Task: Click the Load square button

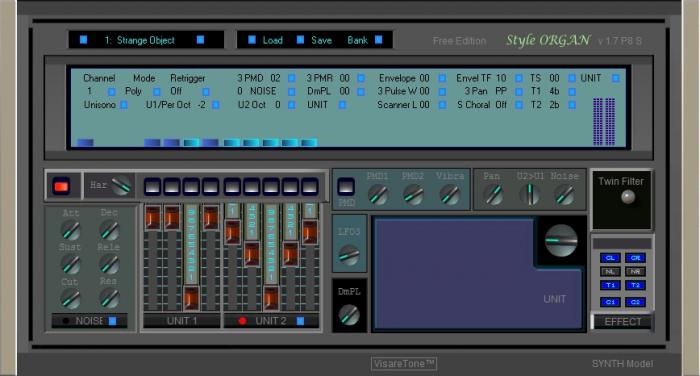Action: tap(252, 40)
